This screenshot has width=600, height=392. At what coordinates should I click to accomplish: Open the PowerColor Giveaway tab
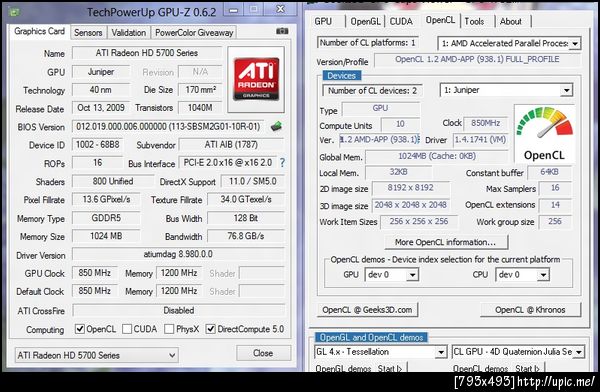pyautogui.click(x=194, y=33)
